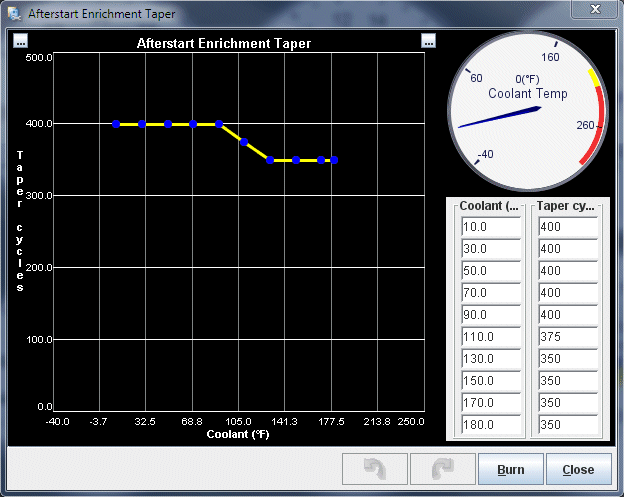The image size is (624, 497).
Task: Select the taper cycles field showing 375
Action: (568, 337)
